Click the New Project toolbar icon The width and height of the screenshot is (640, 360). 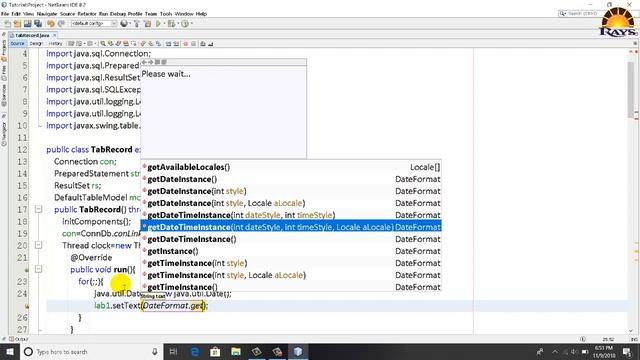click(x=17, y=24)
